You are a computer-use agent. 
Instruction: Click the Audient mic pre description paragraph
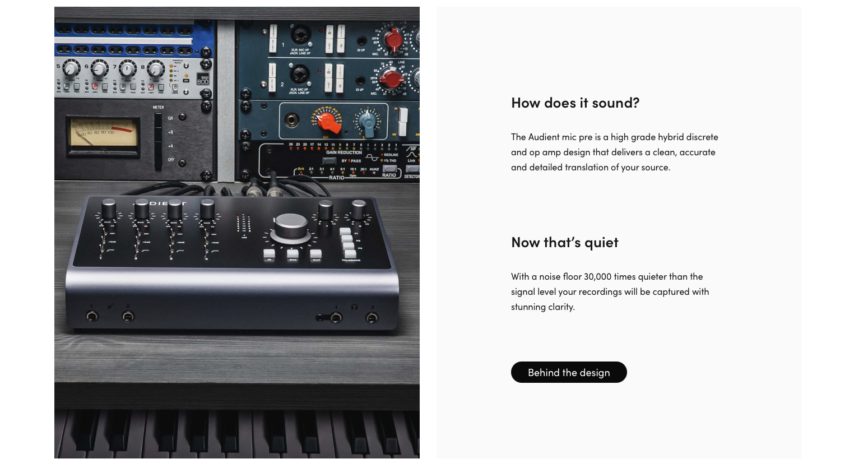(x=614, y=152)
